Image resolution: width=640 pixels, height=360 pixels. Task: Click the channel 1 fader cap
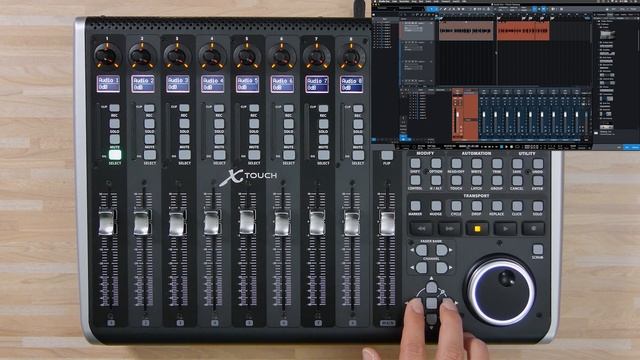point(106,223)
